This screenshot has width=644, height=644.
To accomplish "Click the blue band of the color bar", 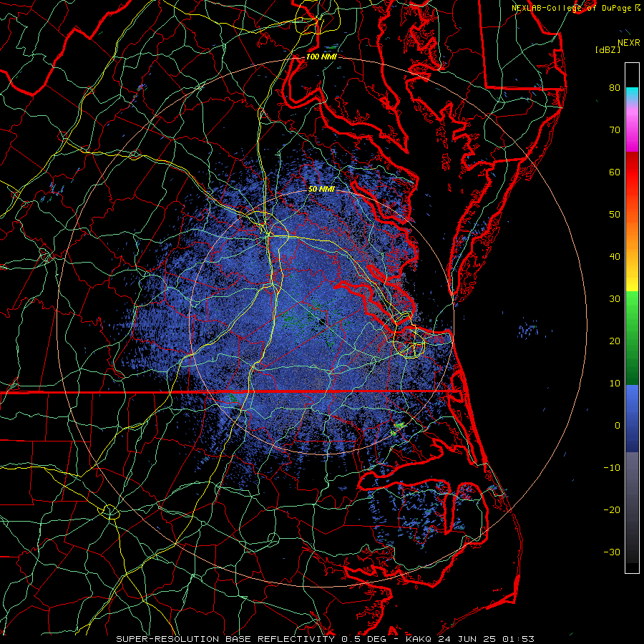I will [x=632, y=417].
